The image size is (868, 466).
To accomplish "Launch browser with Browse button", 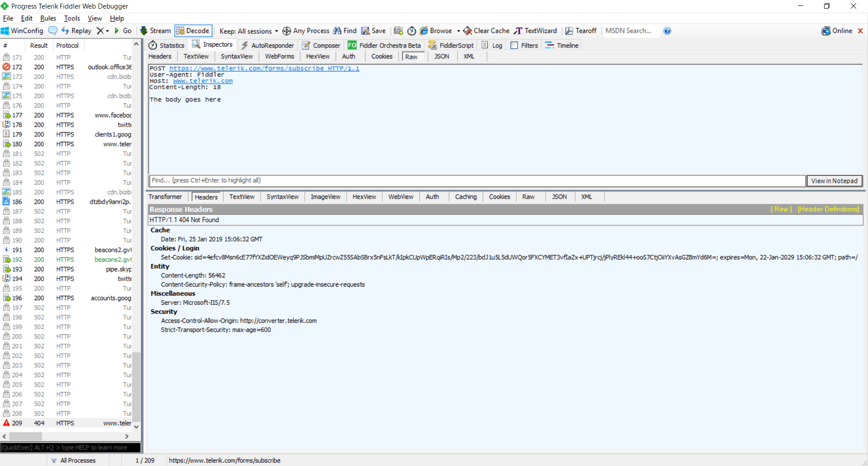I will [436, 31].
